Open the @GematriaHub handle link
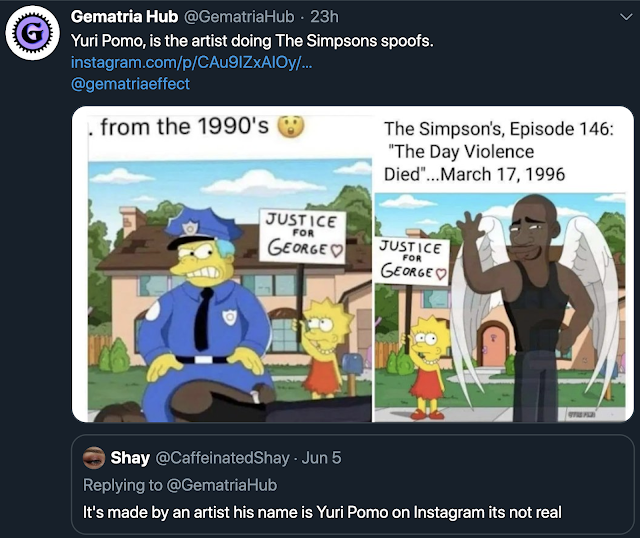This screenshot has height=538, width=640. pyautogui.click(x=239, y=17)
